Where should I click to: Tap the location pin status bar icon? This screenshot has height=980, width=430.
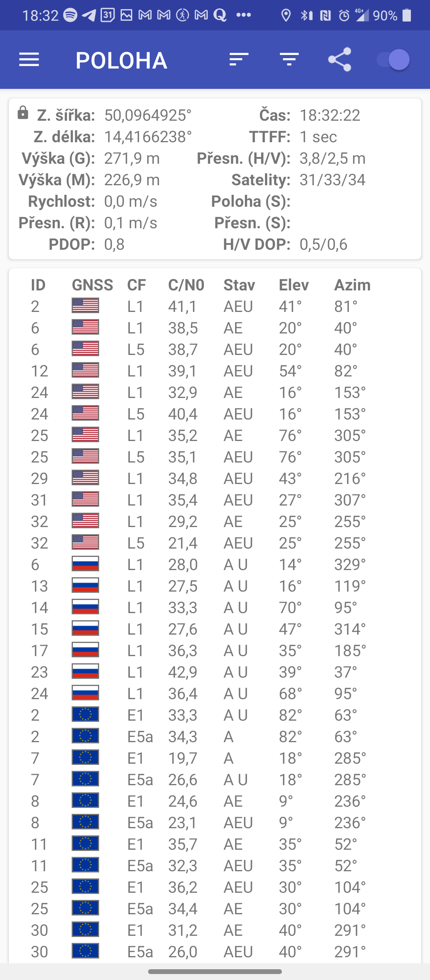click(286, 16)
